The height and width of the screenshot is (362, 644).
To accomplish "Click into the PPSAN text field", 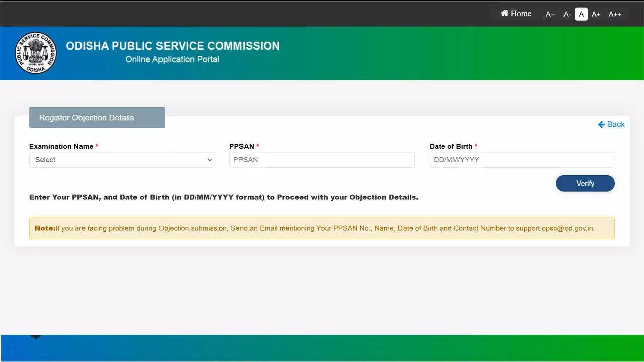I will [x=321, y=160].
